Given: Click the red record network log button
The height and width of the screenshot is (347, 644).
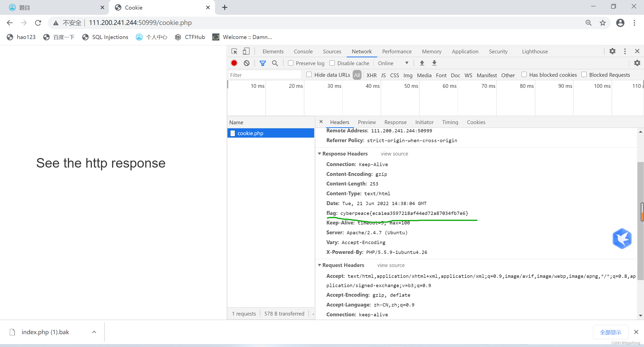Looking at the screenshot, I should pyautogui.click(x=234, y=63).
